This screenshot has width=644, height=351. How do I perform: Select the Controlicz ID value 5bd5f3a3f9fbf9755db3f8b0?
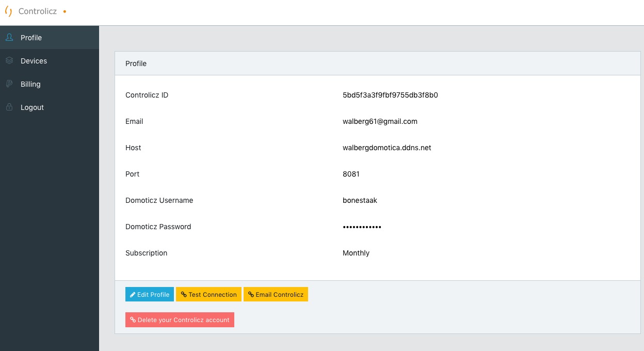[x=390, y=95]
